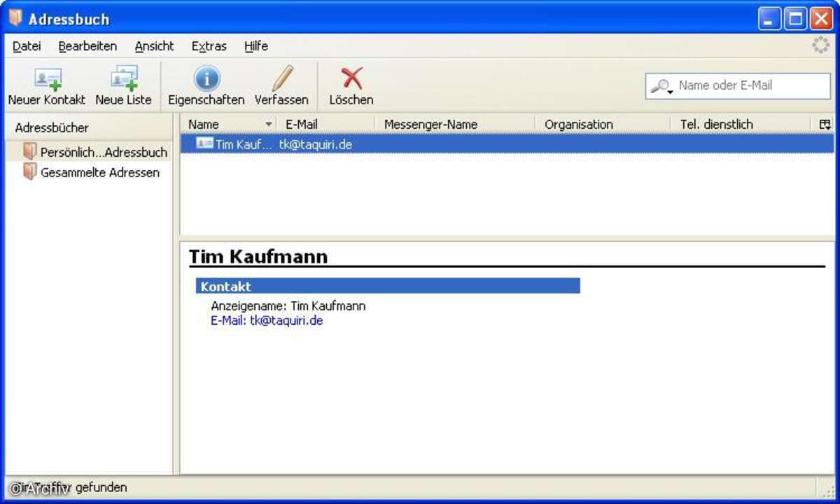Open the Datei menu
Image resolution: width=840 pixels, height=504 pixels.
(27, 46)
